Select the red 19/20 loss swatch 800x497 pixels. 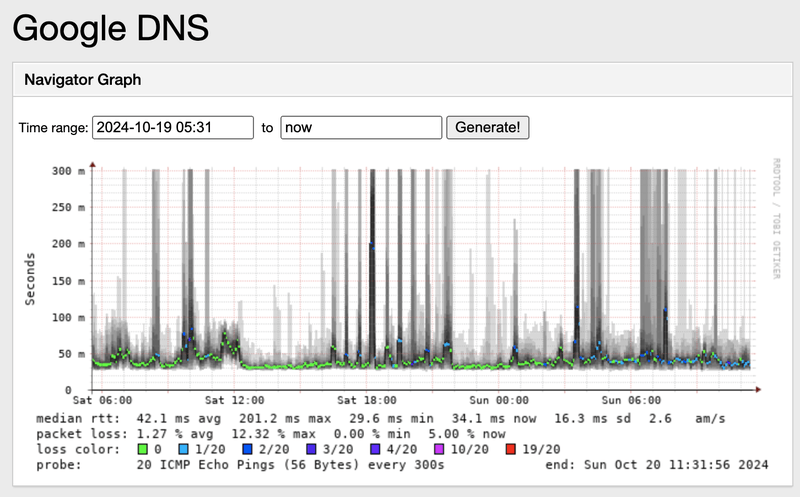(510, 449)
